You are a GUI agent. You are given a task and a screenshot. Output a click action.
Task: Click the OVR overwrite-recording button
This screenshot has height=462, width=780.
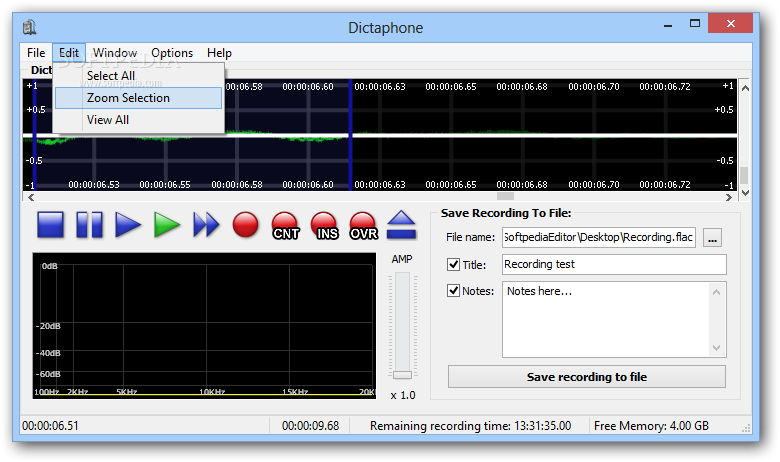pyautogui.click(x=363, y=226)
